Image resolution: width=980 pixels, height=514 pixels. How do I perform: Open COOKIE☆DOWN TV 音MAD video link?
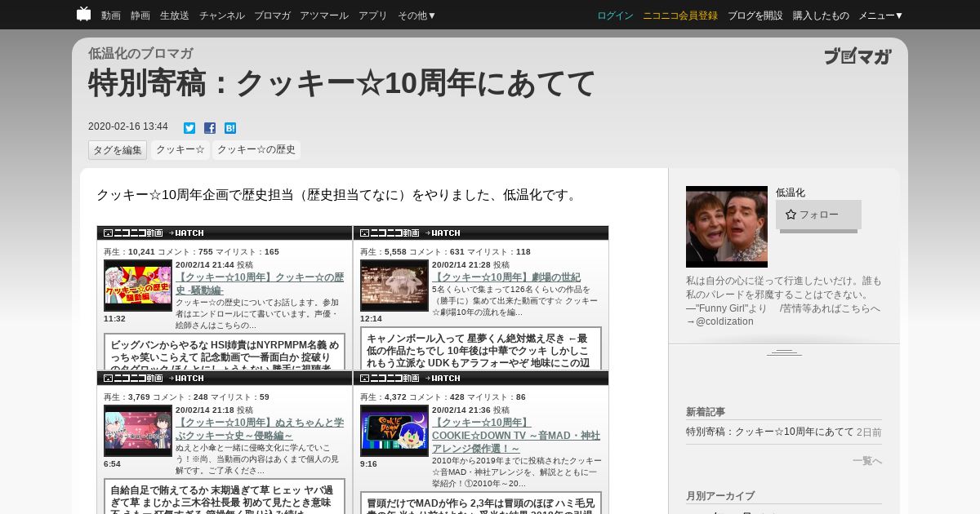tap(516, 435)
